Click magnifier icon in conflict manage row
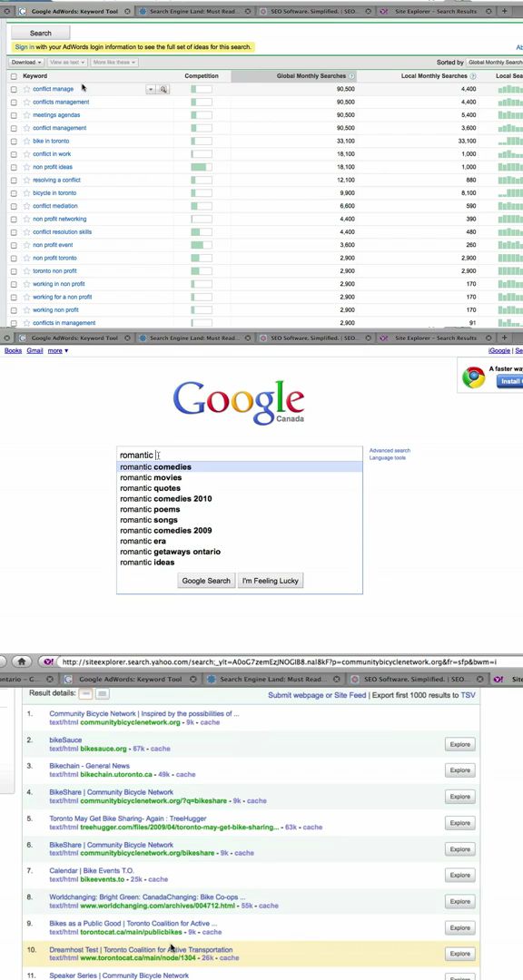The width and height of the screenshot is (523, 980). (x=163, y=89)
